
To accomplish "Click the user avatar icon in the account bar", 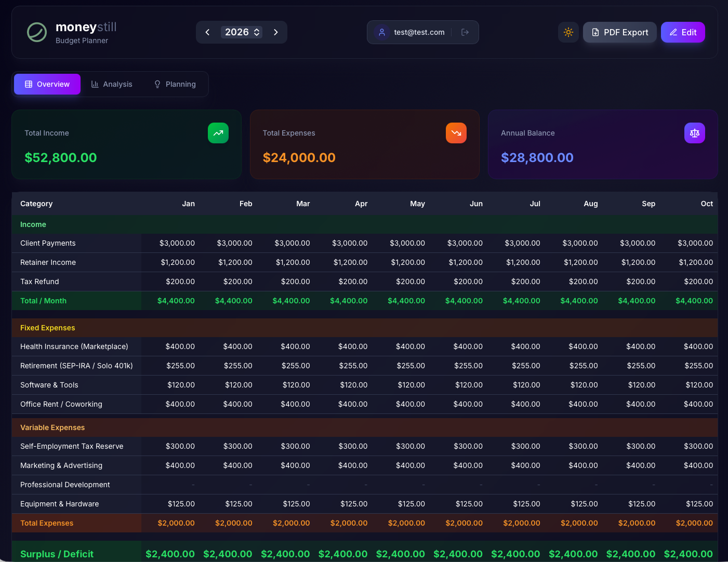I will 382,32.
